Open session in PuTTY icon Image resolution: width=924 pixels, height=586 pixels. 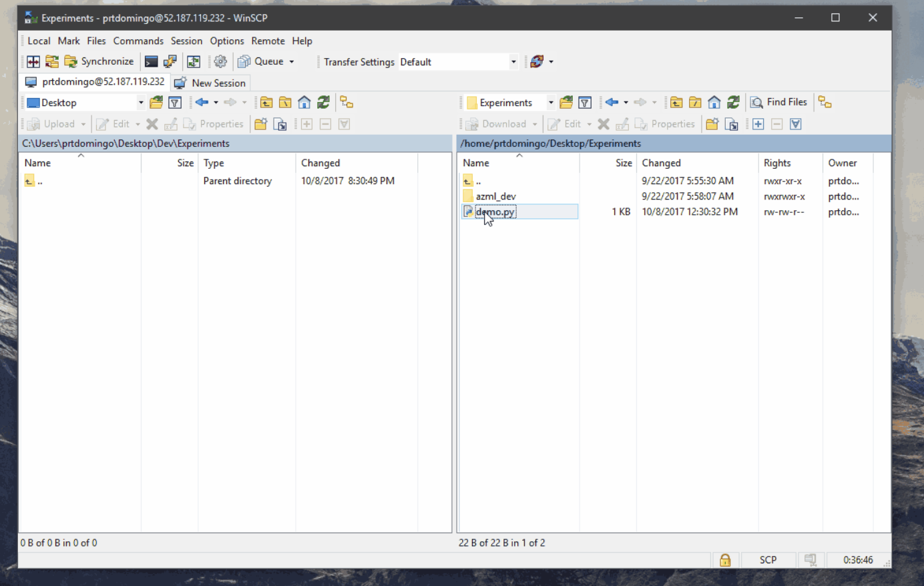tap(170, 61)
